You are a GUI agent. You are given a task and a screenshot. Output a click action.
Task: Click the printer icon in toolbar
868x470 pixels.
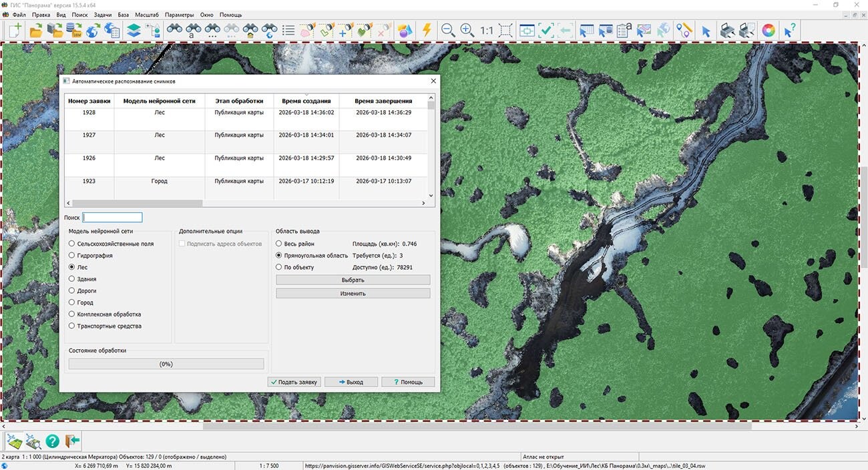coord(728,30)
